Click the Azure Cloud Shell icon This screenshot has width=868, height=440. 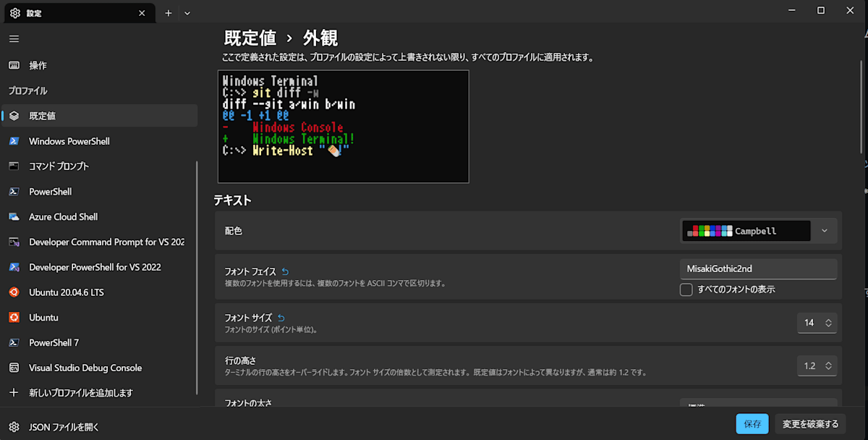click(x=14, y=216)
